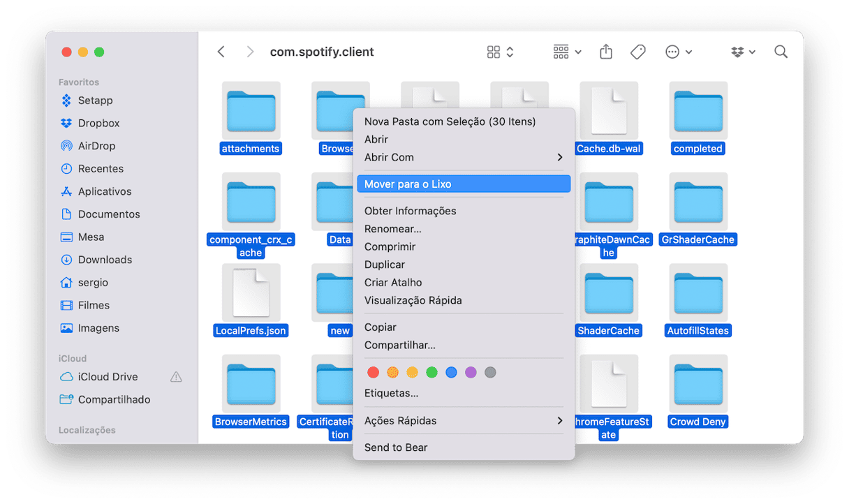Open the sergio home folder

84,283
